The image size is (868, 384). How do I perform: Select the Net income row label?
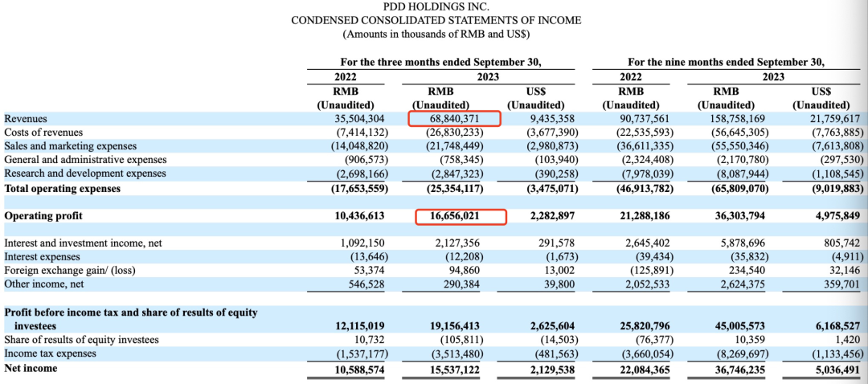pyautogui.click(x=31, y=368)
